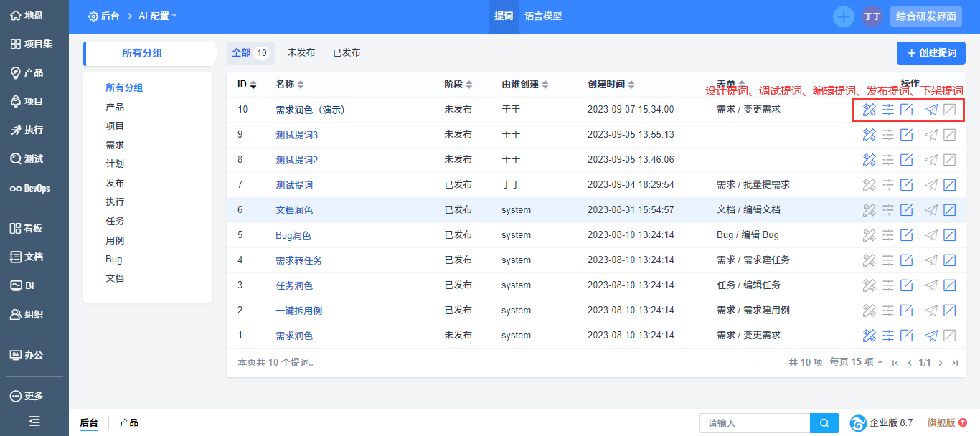Click the search magnifier button at bottom
Viewport: 980px width, 436px height.
pos(824,423)
